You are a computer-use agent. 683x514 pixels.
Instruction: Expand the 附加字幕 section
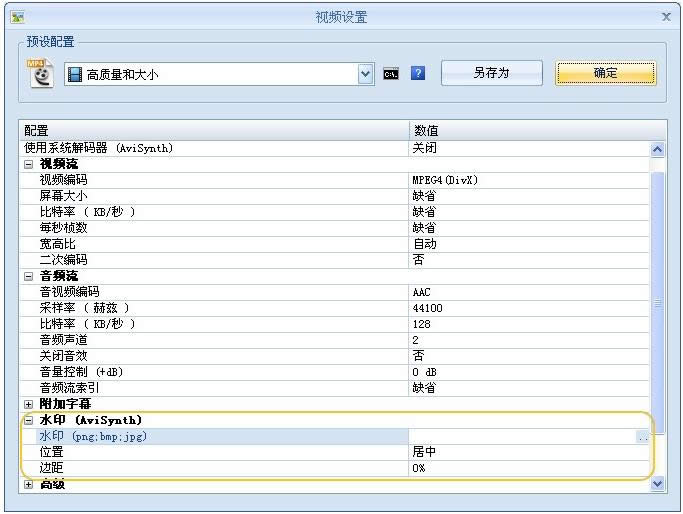pos(28,404)
